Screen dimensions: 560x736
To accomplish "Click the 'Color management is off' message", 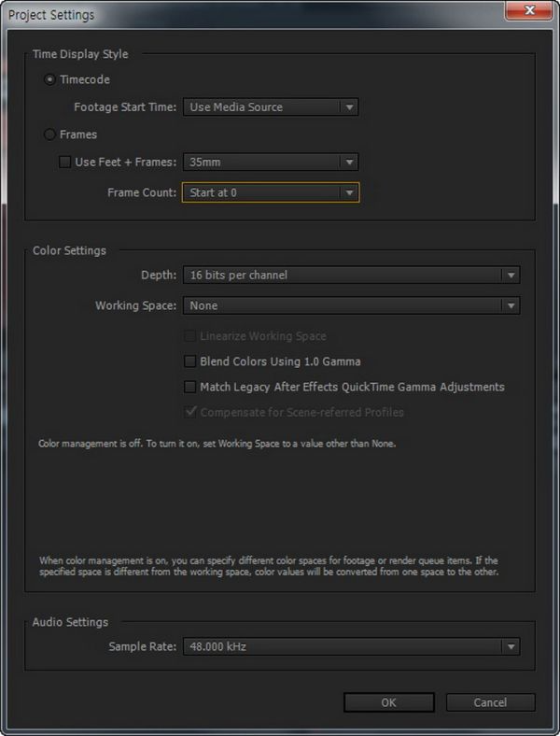I will pyautogui.click(x=217, y=444).
